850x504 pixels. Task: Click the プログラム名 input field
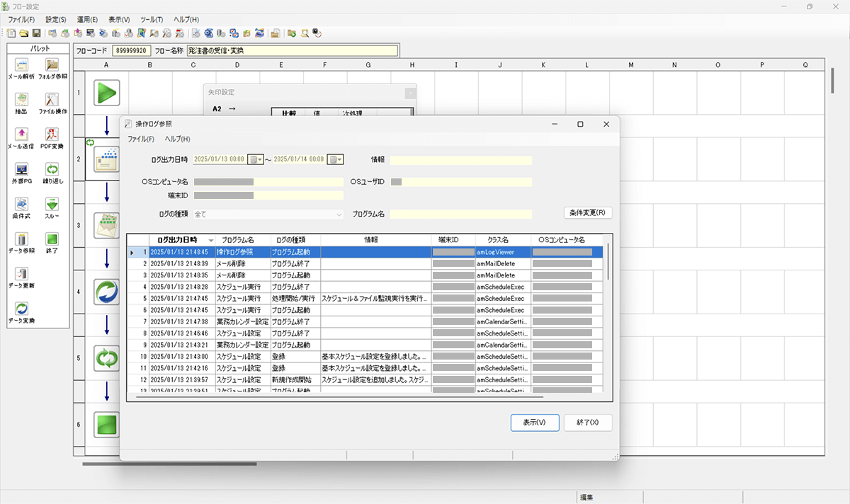point(460,214)
